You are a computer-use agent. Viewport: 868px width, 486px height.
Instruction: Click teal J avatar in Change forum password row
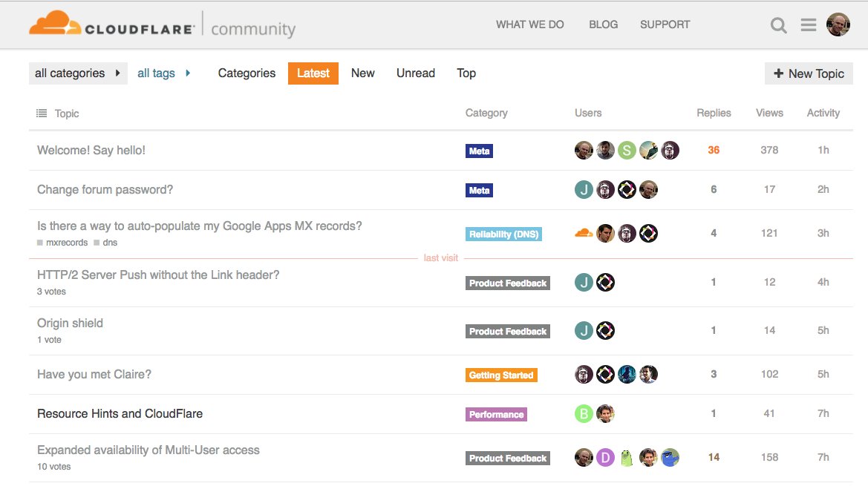click(x=584, y=190)
